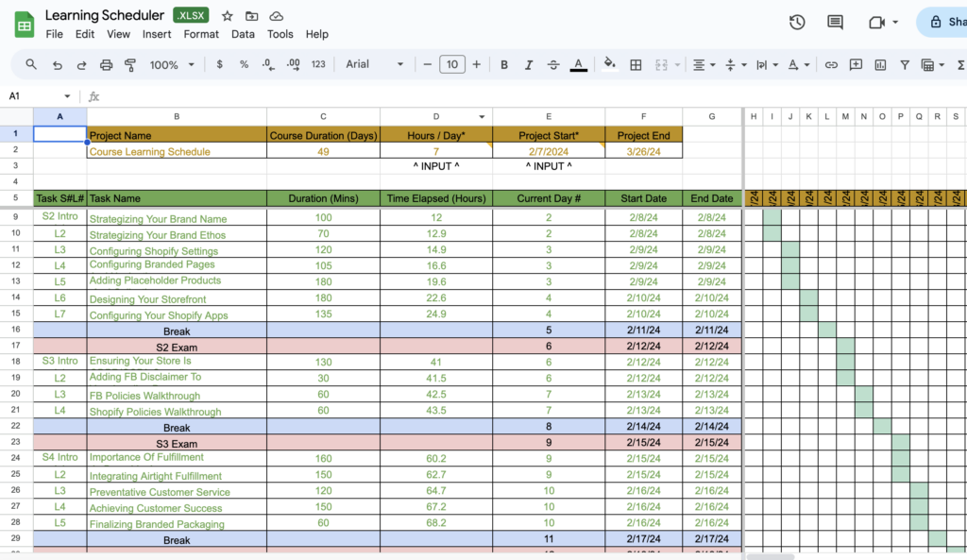Click the 'Designing Your Storefront' cell
The image size is (967, 560).
(177, 297)
